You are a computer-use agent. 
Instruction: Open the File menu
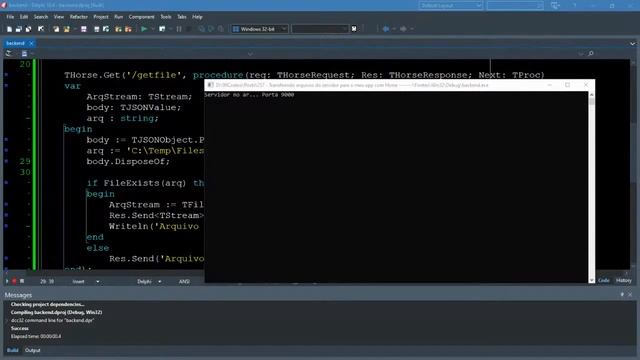[x=10, y=17]
